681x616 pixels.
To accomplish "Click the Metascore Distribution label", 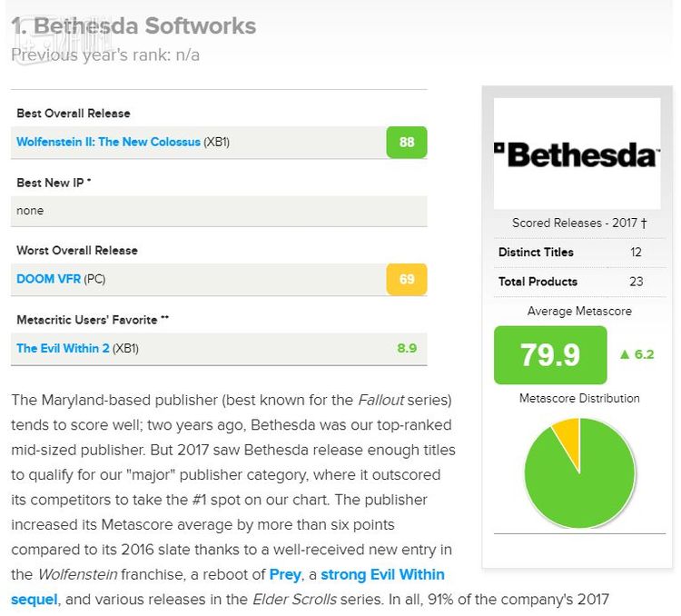I will coord(578,399).
